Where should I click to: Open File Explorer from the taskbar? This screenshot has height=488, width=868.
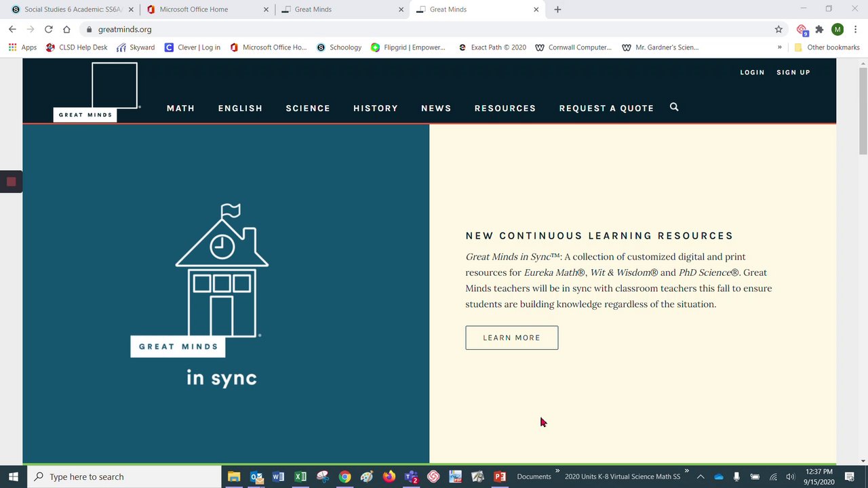pos(234,476)
